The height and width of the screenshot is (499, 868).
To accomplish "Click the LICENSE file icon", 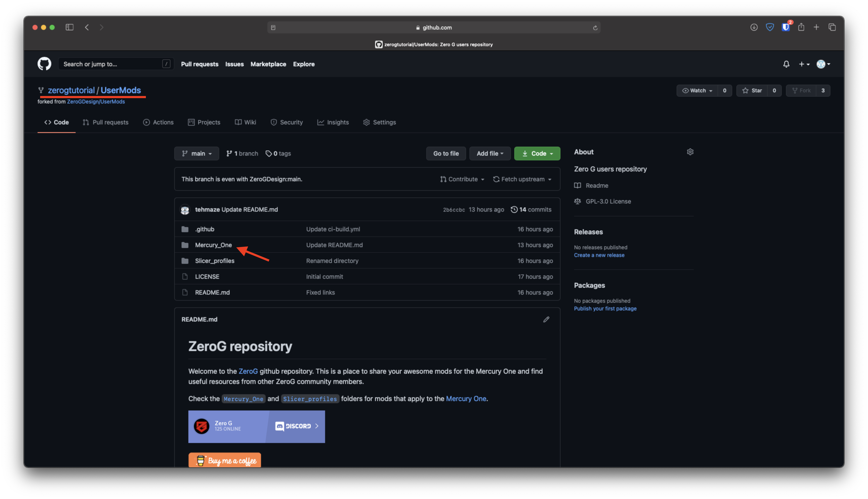I will [x=185, y=276].
